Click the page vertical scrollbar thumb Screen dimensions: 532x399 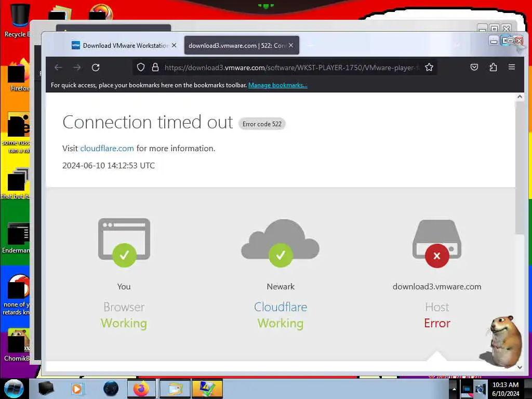pos(520,168)
